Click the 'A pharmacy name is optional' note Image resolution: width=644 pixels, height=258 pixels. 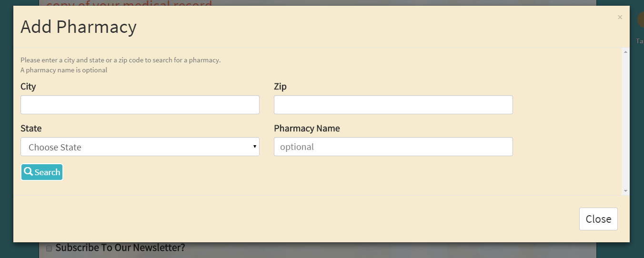(x=64, y=70)
